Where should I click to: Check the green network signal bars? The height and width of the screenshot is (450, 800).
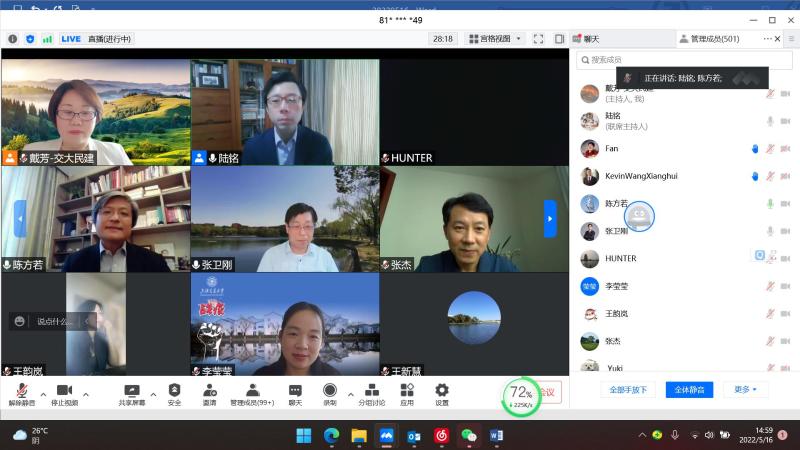[x=47, y=39]
